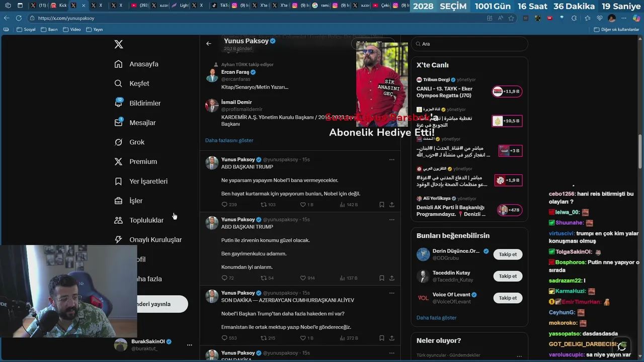Click the page vertical scrollbar
Viewport: 644px width, 362px height.
[x=640, y=151]
